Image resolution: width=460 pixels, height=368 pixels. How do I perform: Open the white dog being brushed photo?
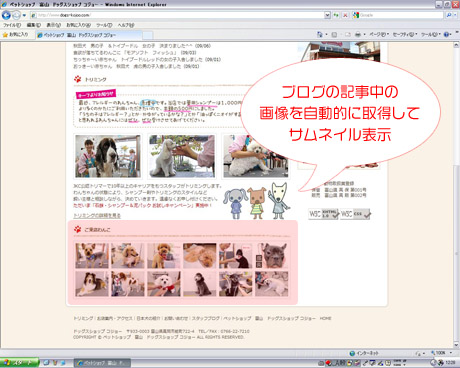[x=182, y=156]
